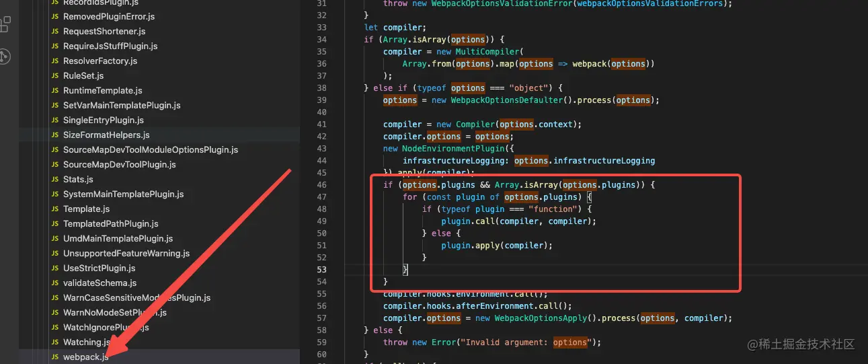Click 'infrastructureLogging: options.infrastructureLogging' line
The width and height of the screenshot is (868, 364).
click(528, 161)
